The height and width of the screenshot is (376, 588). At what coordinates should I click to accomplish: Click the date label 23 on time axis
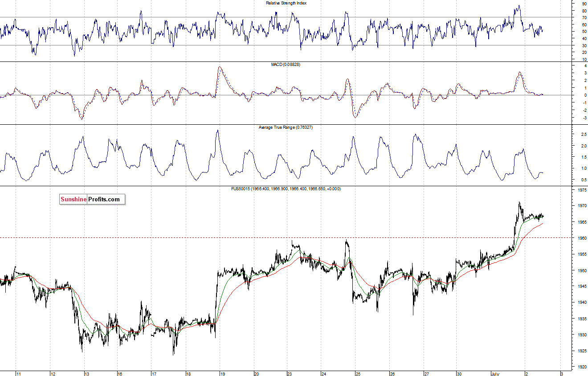pyautogui.click(x=290, y=373)
